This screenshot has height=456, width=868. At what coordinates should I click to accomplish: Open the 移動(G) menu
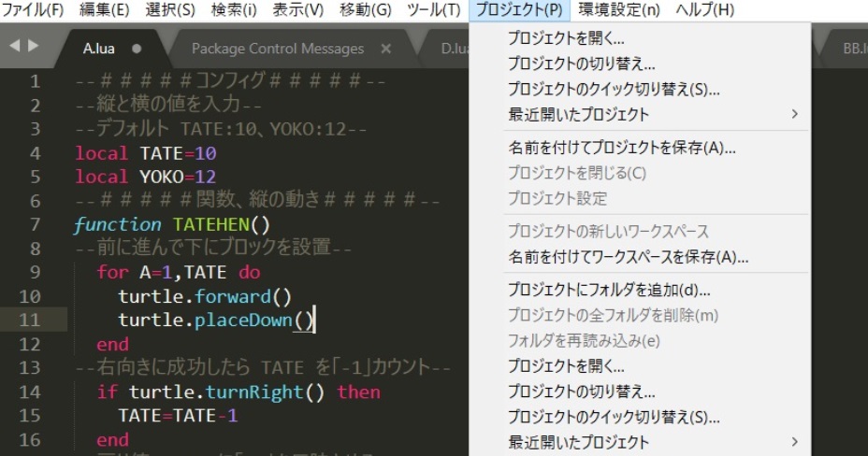pos(366,9)
